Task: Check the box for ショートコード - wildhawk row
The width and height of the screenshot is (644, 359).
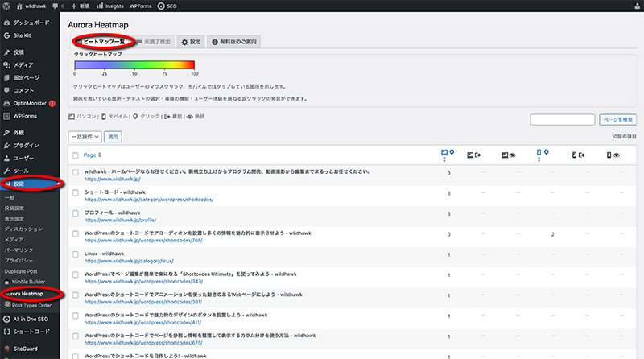Action: click(x=76, y=192)
